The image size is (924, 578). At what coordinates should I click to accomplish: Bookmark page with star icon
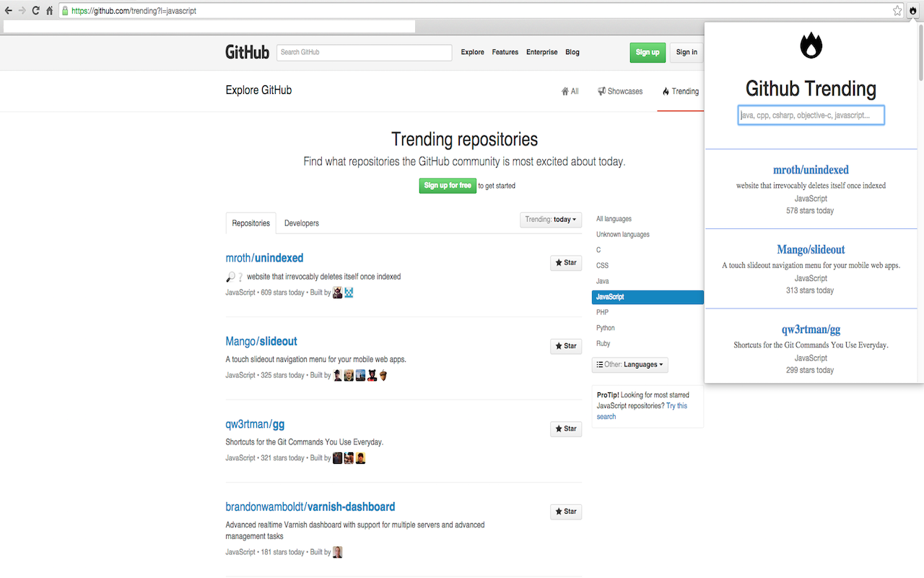point(897,11)
